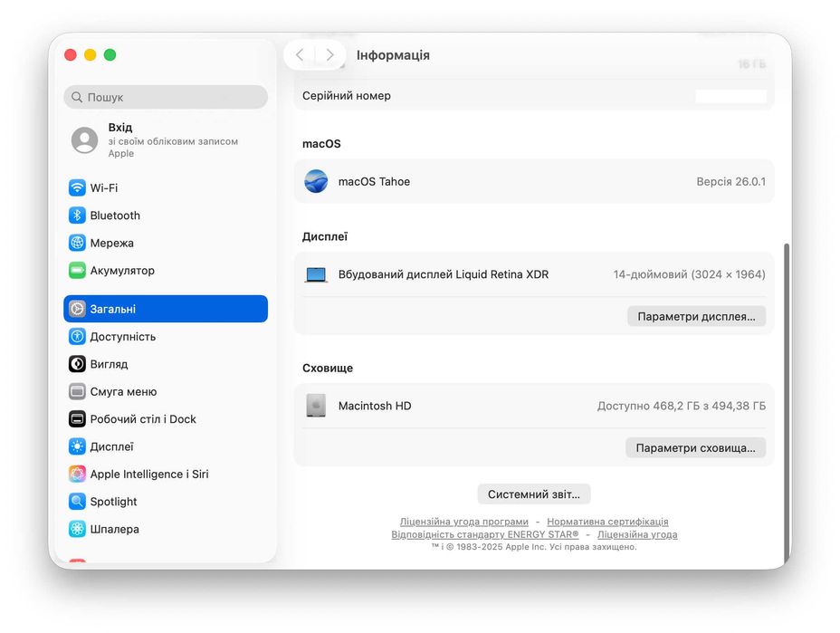
Task: Click the Apple account avatar icon
Action: tap(85, 139)
